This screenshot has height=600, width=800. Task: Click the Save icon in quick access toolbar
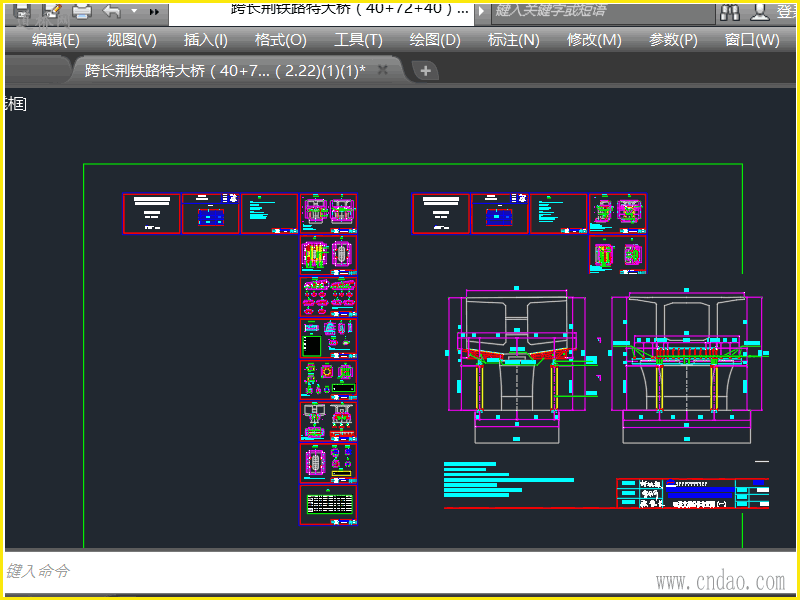pos(21,10)
